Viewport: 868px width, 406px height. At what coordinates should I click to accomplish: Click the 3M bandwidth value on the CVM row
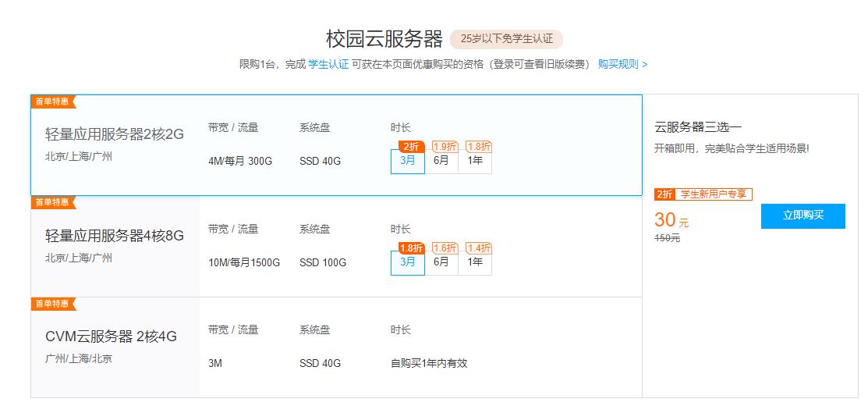[x=215, y=364]
